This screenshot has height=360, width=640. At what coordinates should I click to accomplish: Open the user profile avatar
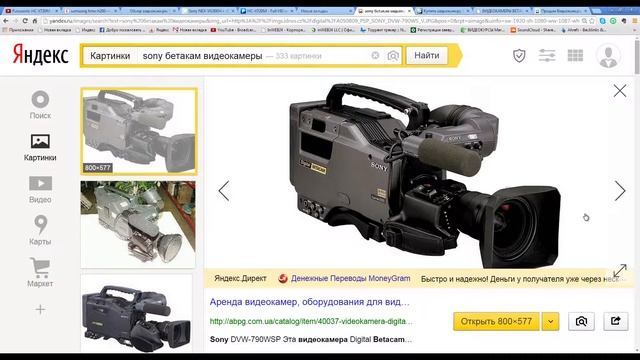point(608,56)
